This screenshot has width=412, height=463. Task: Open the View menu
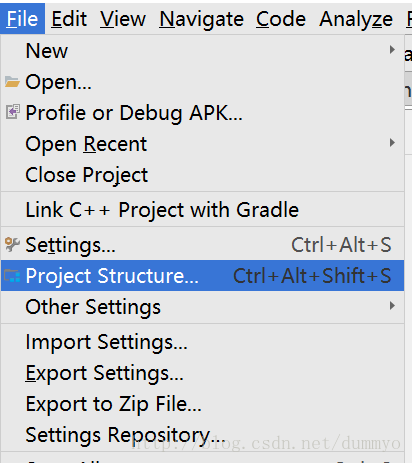click(x=123, y=19)
